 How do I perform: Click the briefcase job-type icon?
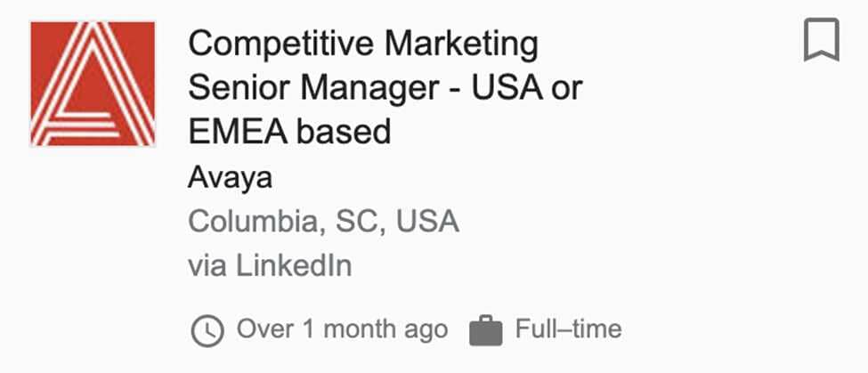485,331
